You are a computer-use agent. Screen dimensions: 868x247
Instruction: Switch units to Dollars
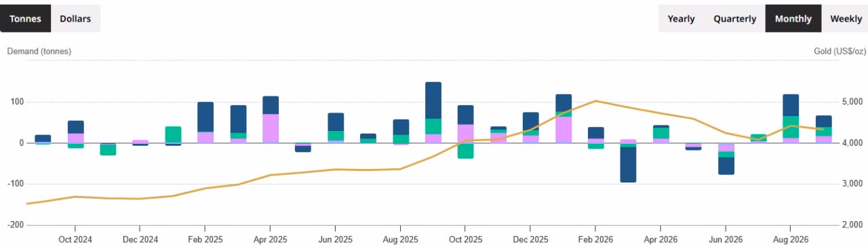click(75, 18)
